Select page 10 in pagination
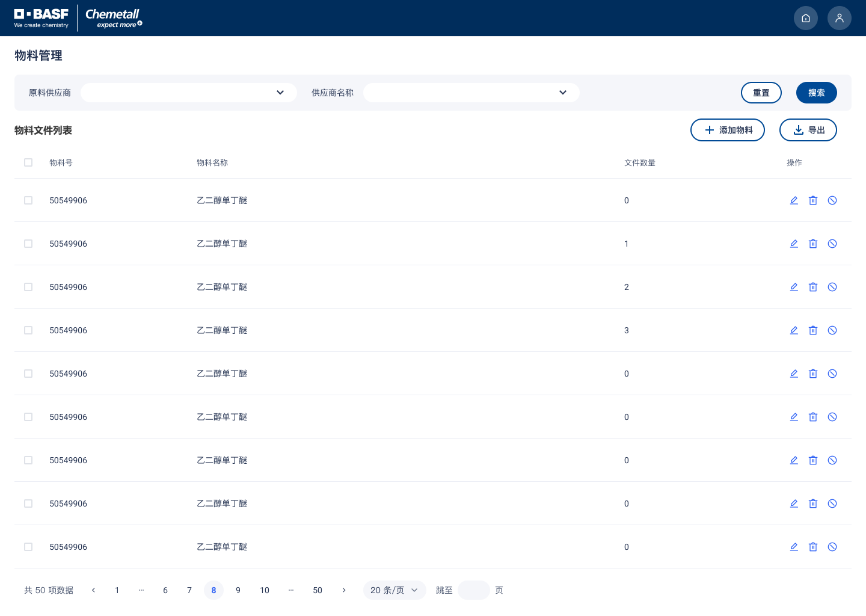This screenshot has width=866, height=616. pos(265,590)
